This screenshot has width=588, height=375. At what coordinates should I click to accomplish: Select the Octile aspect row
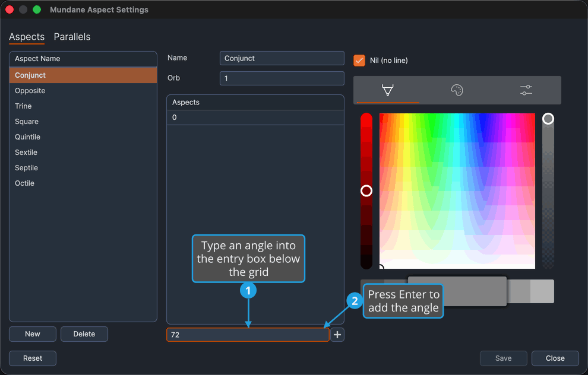click(83, 183)
